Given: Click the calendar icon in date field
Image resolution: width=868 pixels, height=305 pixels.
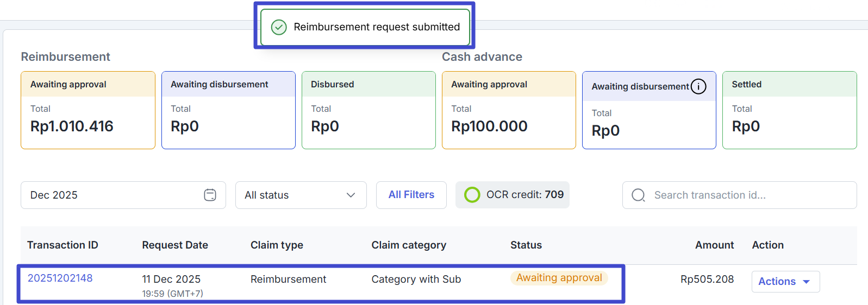Looking at the screenshot, I should pos(210,195).
